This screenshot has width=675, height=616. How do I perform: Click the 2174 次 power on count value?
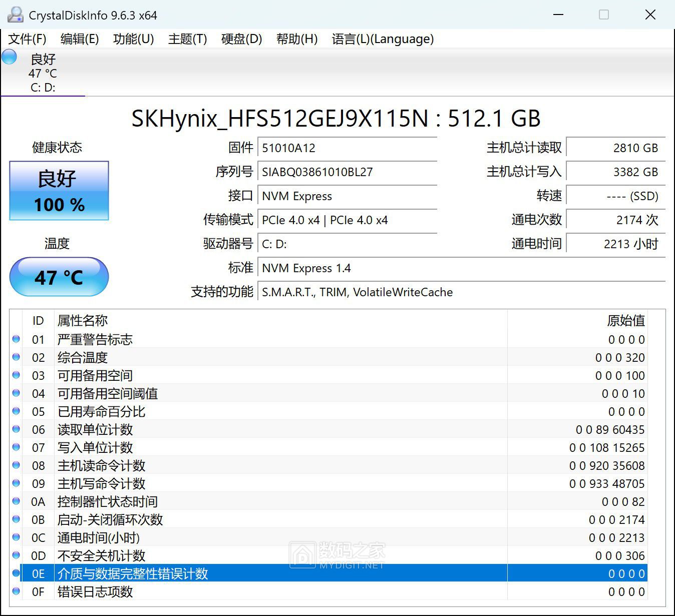[615, 220]
